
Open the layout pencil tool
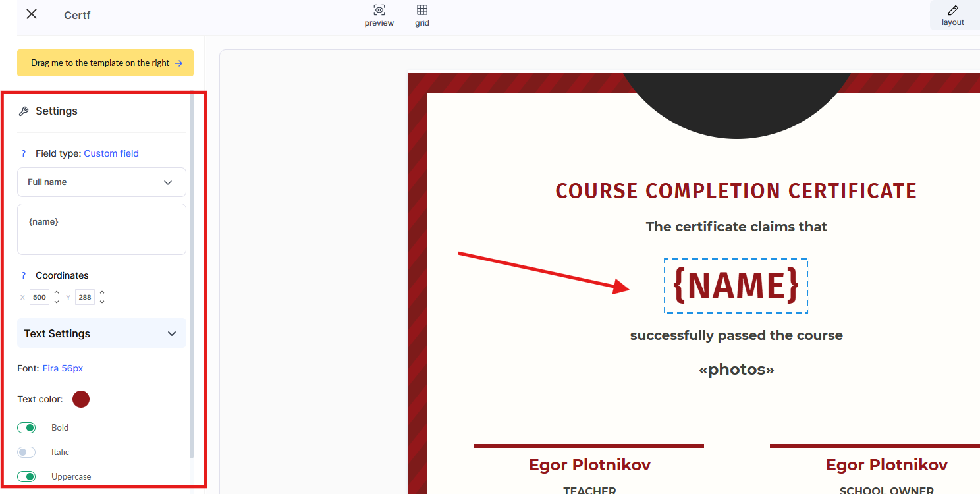tap(952, 10)
